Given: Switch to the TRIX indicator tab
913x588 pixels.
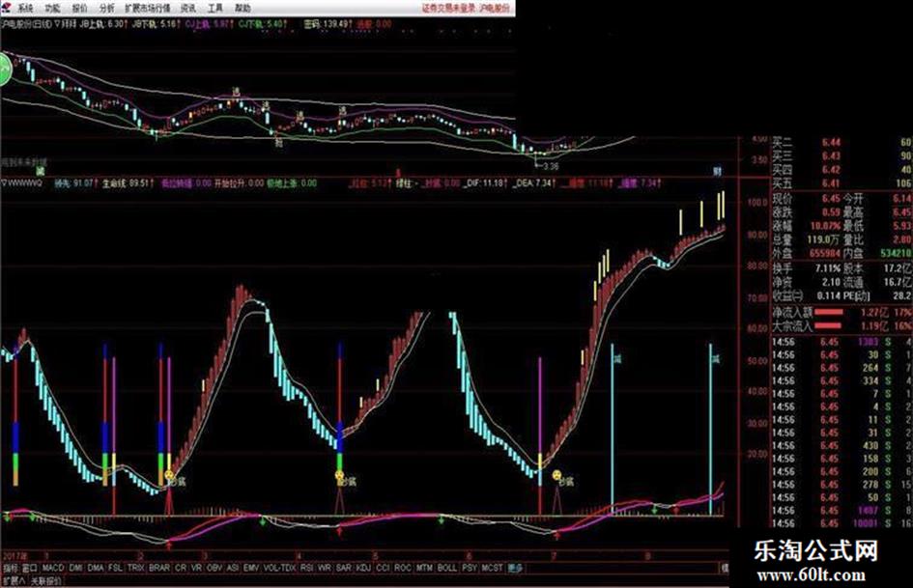Looking at the screenshot, I should (135, 567).
